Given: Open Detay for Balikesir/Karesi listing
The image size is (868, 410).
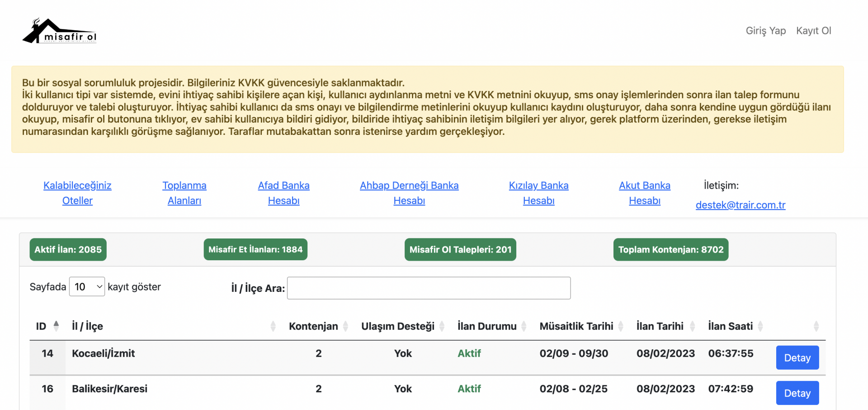Looking at the screenshot, I should (797, 393).
